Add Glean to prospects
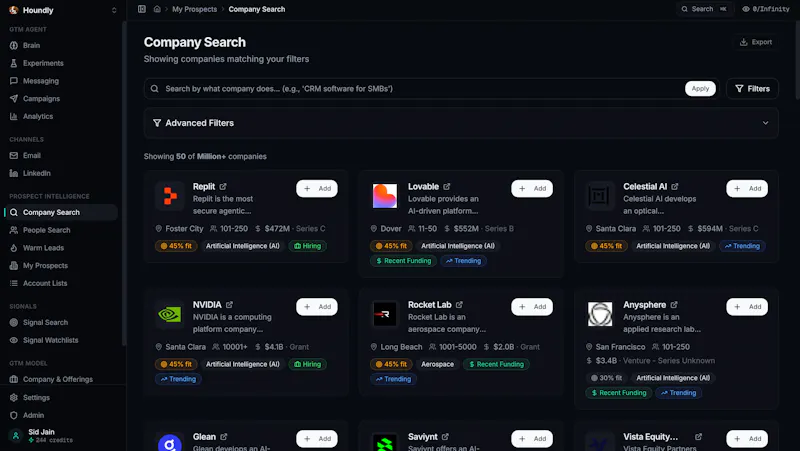The height and width of the screenshot is (451, 800). point(317,439)
